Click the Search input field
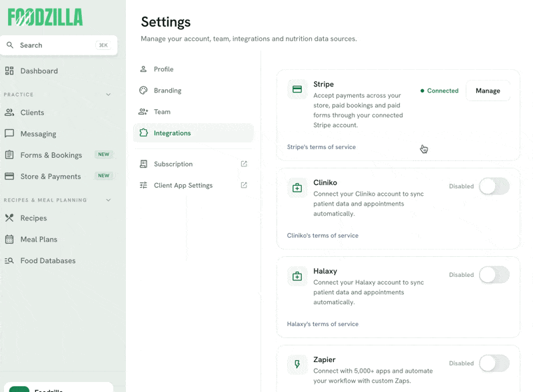 [x=59, y=45]
